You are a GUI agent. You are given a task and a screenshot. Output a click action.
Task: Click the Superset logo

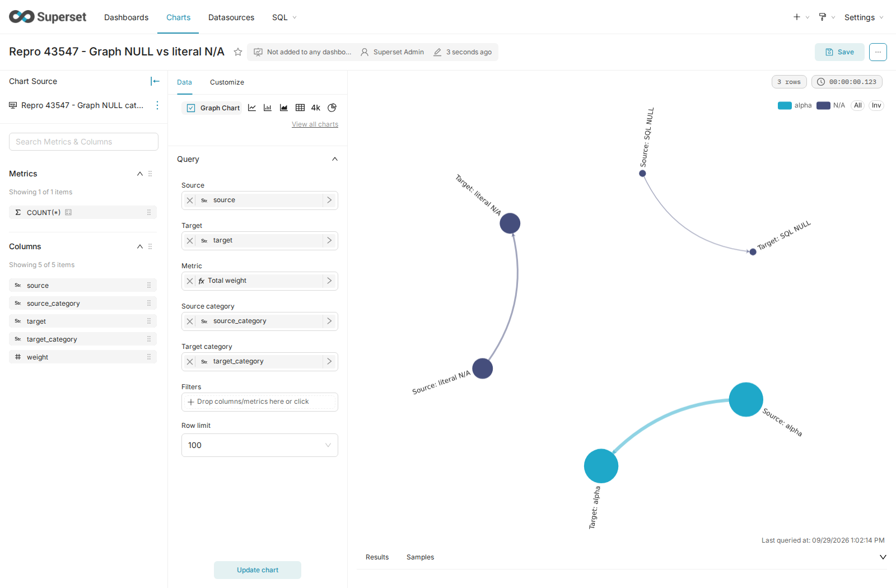[x=48, y=17]
